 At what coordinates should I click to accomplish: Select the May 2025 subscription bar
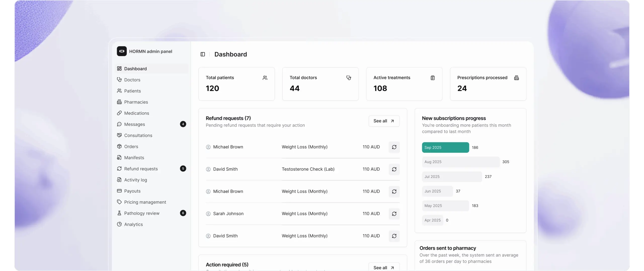coord(445,206)
